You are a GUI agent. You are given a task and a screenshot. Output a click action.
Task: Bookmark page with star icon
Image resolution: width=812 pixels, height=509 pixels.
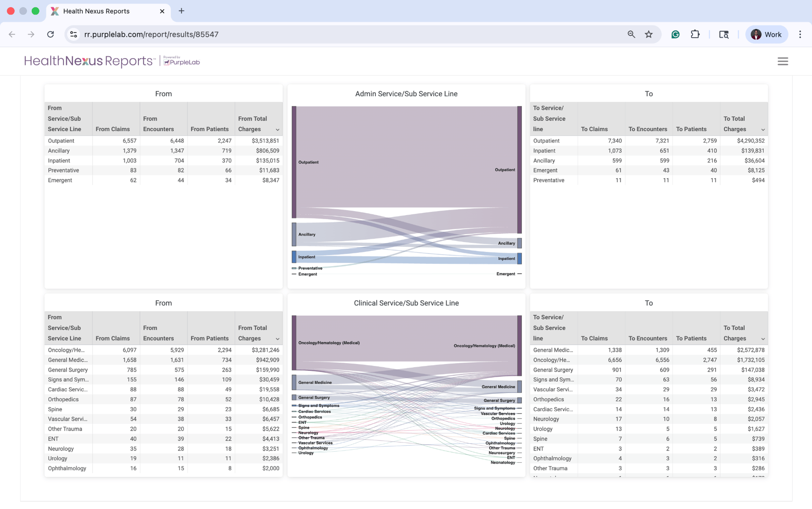pos(648,35)
